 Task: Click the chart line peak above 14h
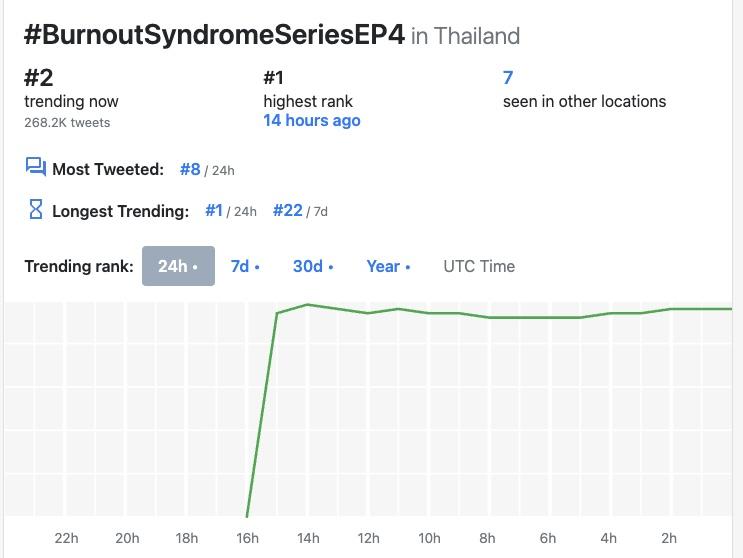click(x=308, y=304)
